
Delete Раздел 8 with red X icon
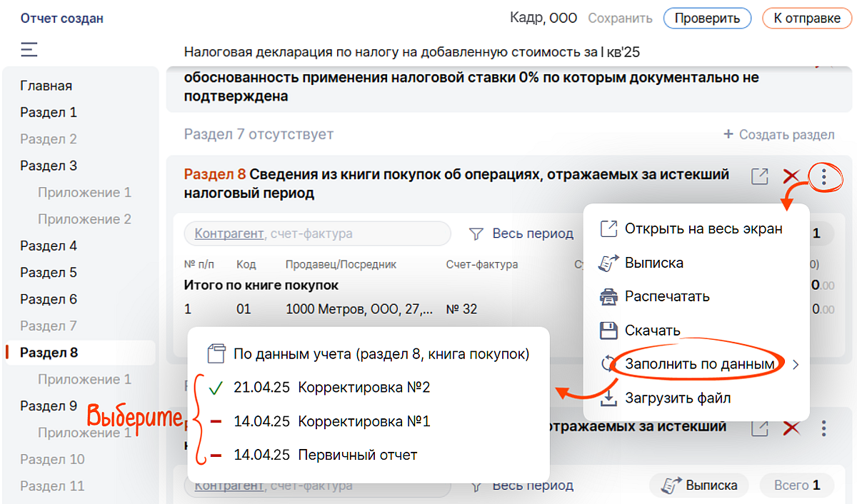click(791, 176)
